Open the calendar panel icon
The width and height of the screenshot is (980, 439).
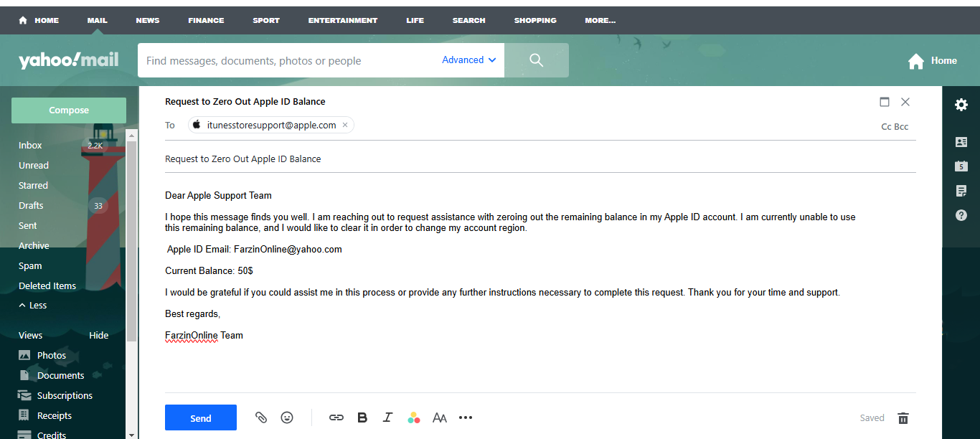pyautogui.click(x=961, y=166)
